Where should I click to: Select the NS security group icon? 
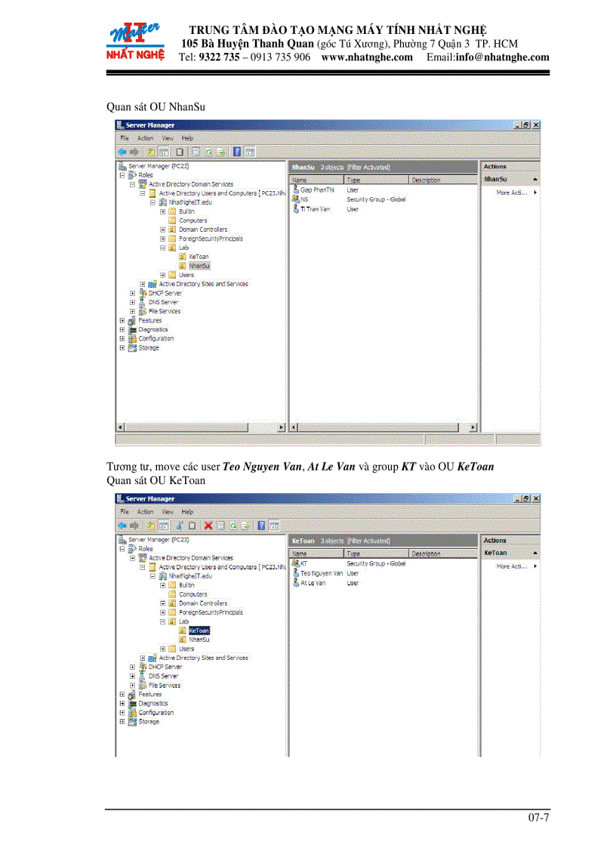click(x=295, y=199)
